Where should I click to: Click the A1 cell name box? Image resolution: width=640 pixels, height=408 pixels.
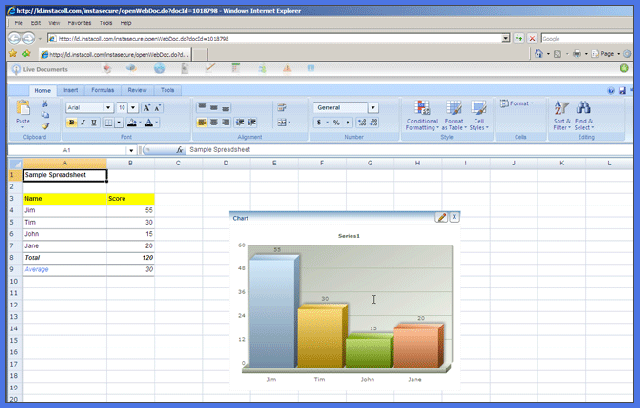pos(70,150)
